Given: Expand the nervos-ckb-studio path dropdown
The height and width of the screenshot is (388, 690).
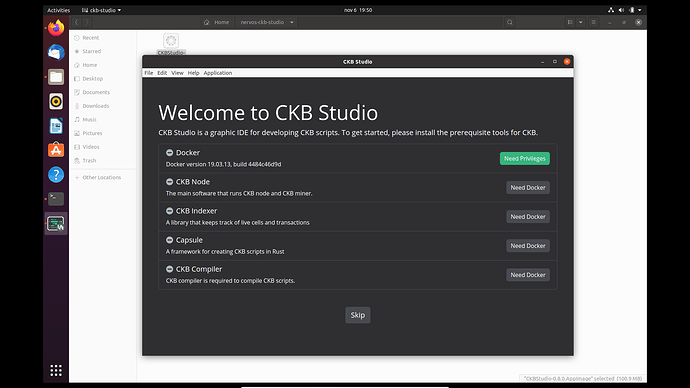Looking at the screenshot, I should pyautogui.click(x=292, y=22).
